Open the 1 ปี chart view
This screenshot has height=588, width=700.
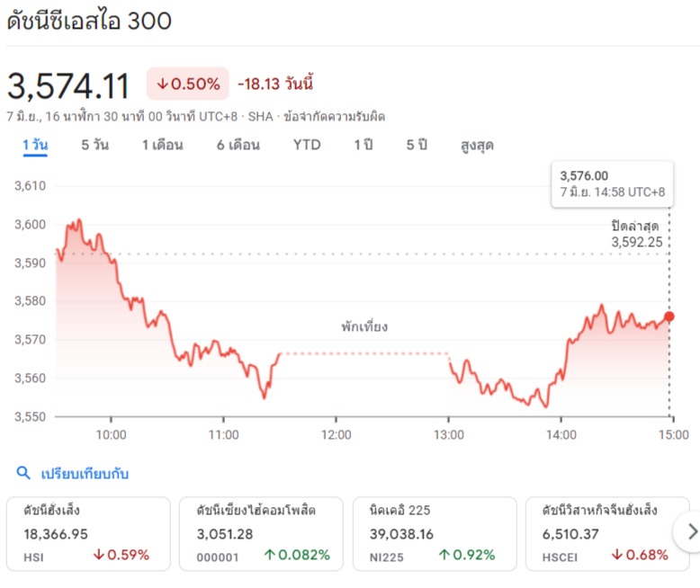[363, 145]
